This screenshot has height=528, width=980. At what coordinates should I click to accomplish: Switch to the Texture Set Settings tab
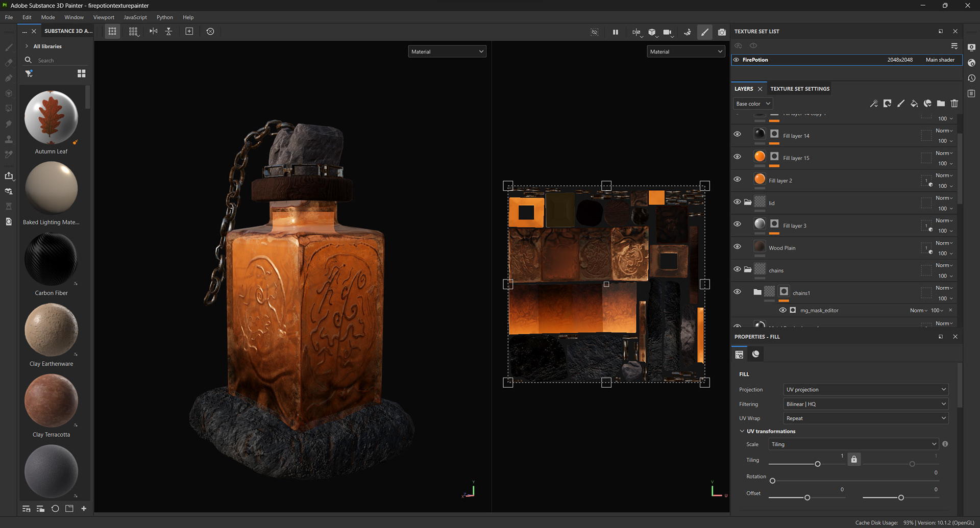(x=799, y=89)
